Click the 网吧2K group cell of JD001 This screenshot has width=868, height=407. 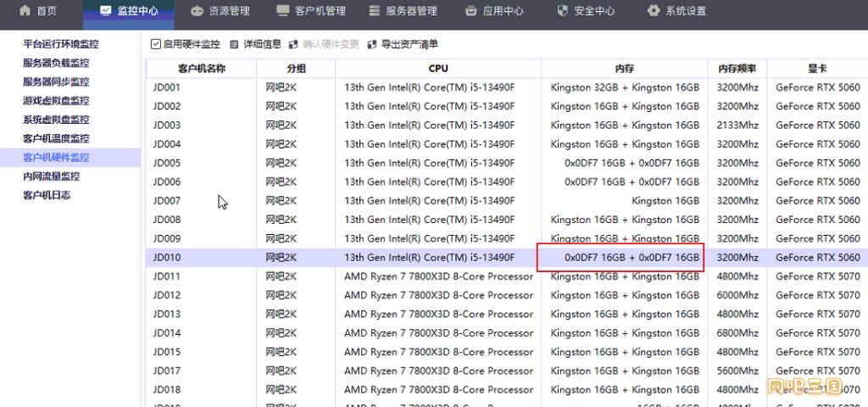tap(281, 87)
